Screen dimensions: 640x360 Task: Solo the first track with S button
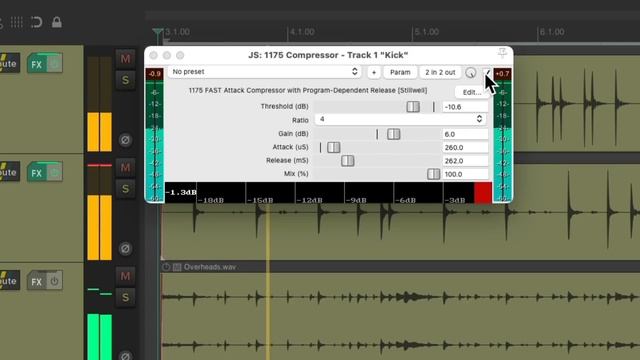125,80
